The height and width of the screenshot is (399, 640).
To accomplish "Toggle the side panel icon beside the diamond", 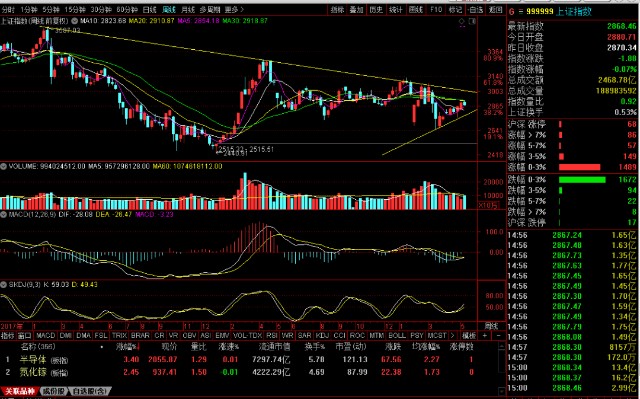I will pyautogui.click(x=472, y=21).
